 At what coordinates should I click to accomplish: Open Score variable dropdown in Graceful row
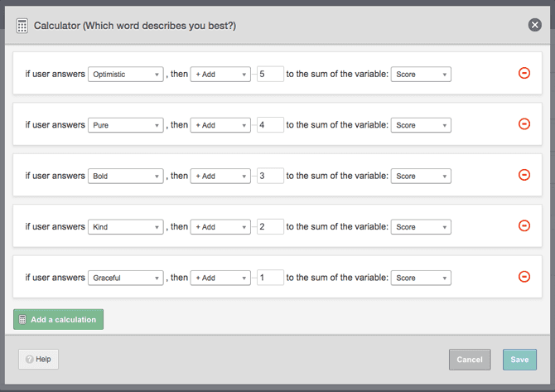421,278
